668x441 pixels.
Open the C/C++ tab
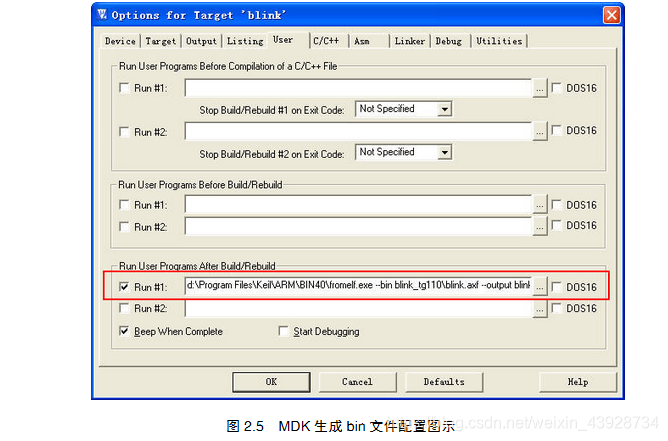pyautogui.click(x=327, y=41)
